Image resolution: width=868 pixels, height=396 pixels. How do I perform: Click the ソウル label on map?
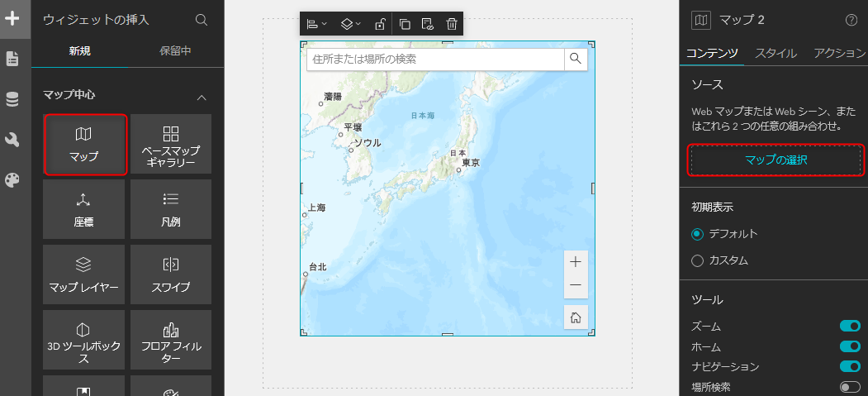(x=368, y=143)
